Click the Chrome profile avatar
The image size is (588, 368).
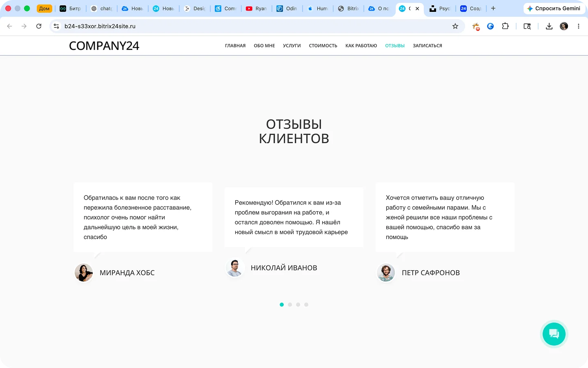pos(564,26)
